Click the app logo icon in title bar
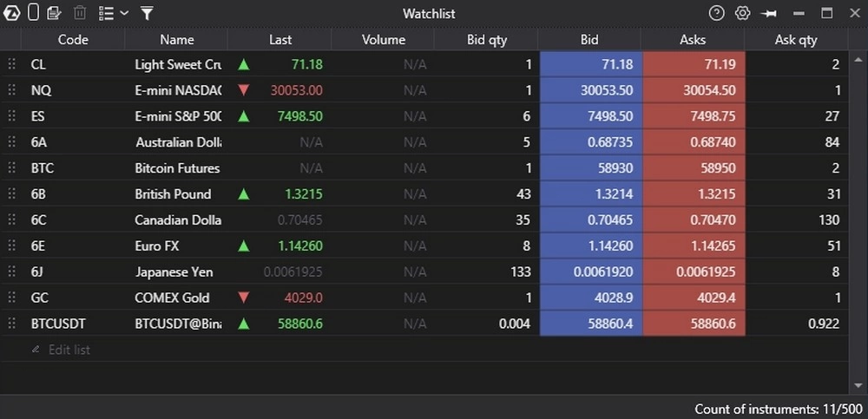 (x=11, y=13)
